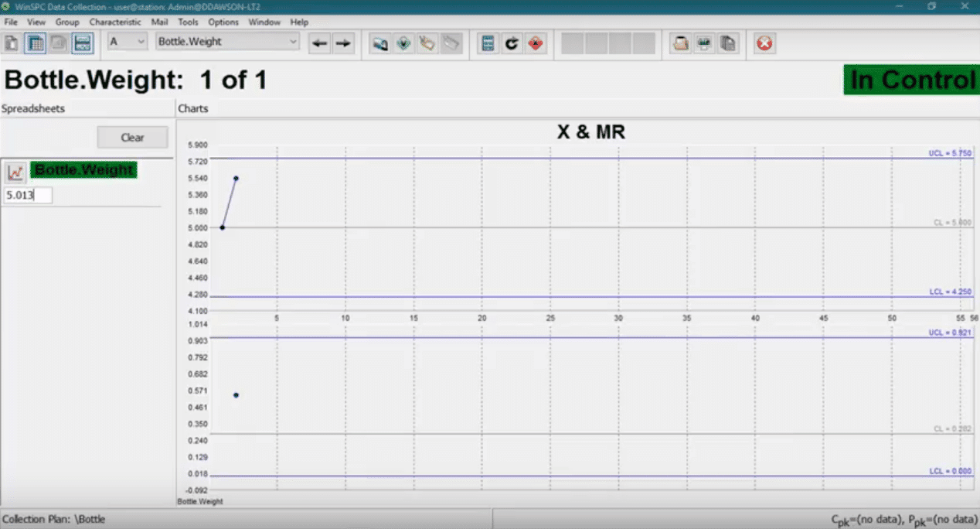The height and width of the screenshot is (529, 980).
Task: Open the group 'A' dropdown
Action: pyautogui.click(x=128, y=42)
